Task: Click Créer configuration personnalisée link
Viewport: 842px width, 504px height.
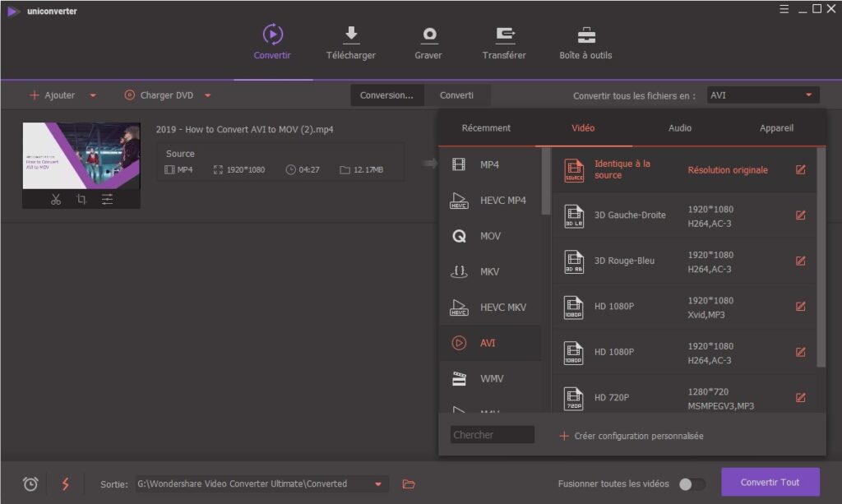Action: (x=631, y=436)
